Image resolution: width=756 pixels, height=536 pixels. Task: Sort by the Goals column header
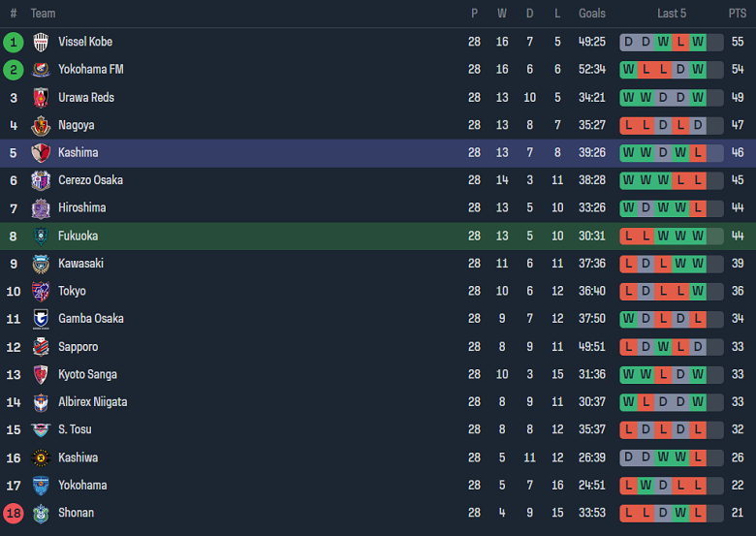click(x=591, y=14)
